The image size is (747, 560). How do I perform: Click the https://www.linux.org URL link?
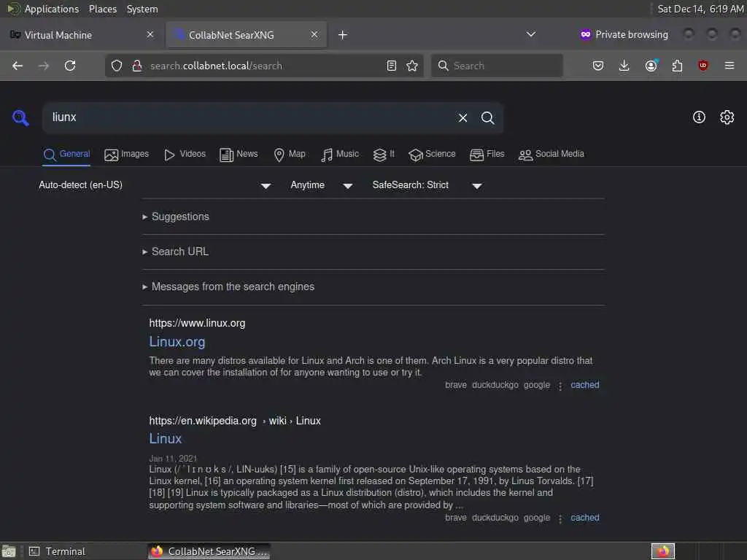(197, 323)
